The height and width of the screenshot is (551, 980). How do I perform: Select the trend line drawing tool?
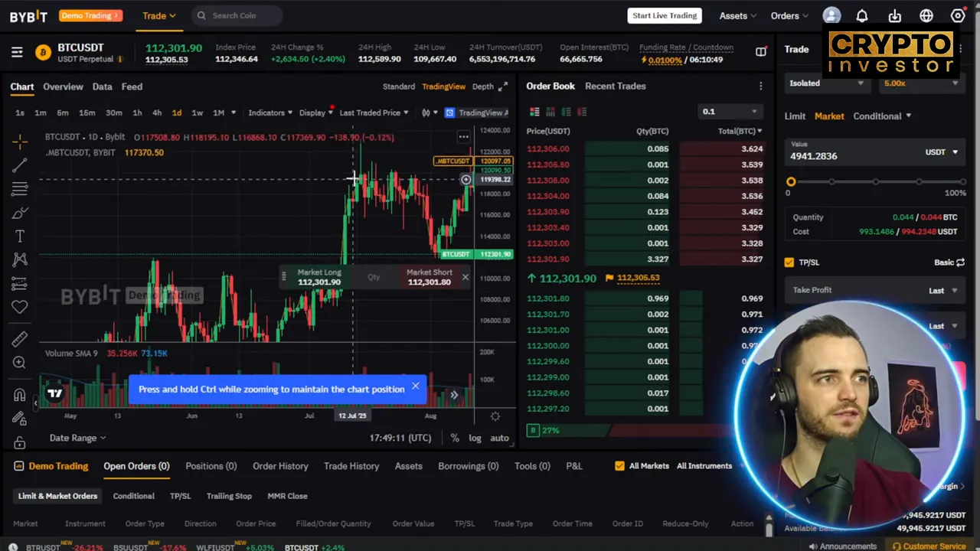20,165
